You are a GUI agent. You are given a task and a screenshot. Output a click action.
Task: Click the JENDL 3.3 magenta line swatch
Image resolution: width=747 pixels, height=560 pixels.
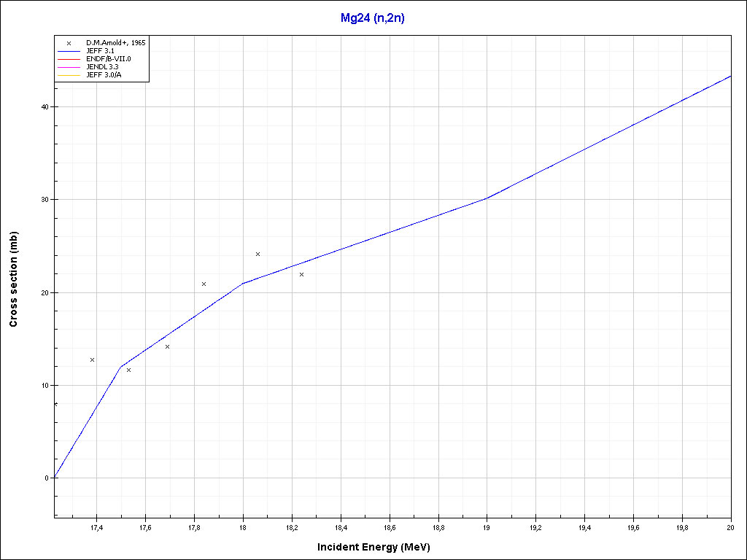coord(69,66)
